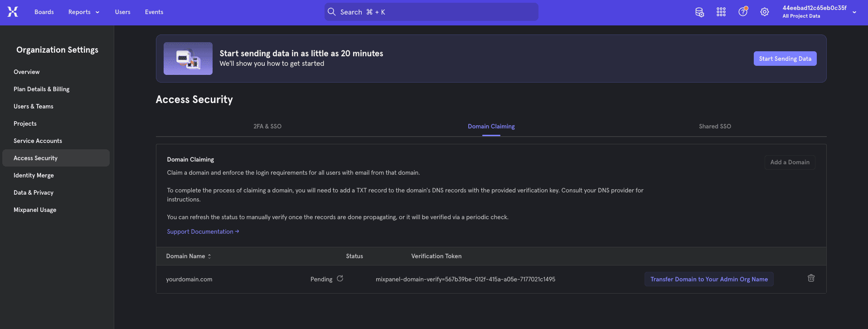
Task: Click the help question mark icon
Action: tap(742, 12)
